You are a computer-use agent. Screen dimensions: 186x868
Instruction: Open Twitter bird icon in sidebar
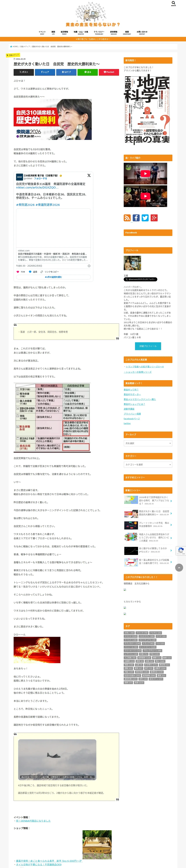pyautogui.click(x=145, y=218)
